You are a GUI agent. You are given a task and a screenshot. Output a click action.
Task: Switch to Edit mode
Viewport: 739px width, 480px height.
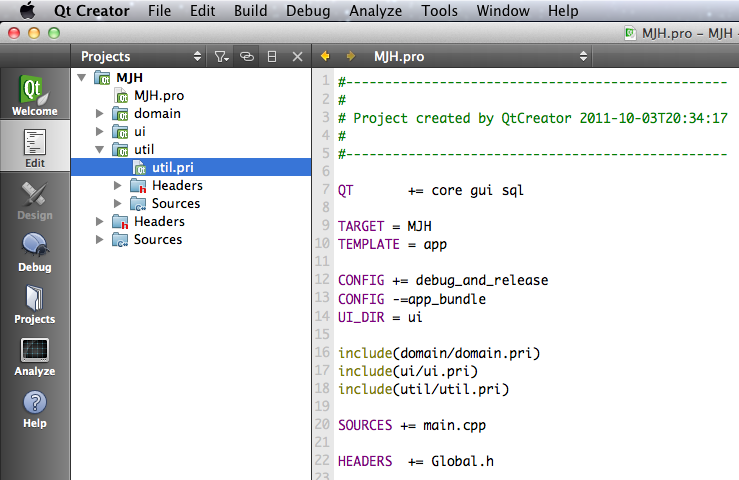point(34,147)
